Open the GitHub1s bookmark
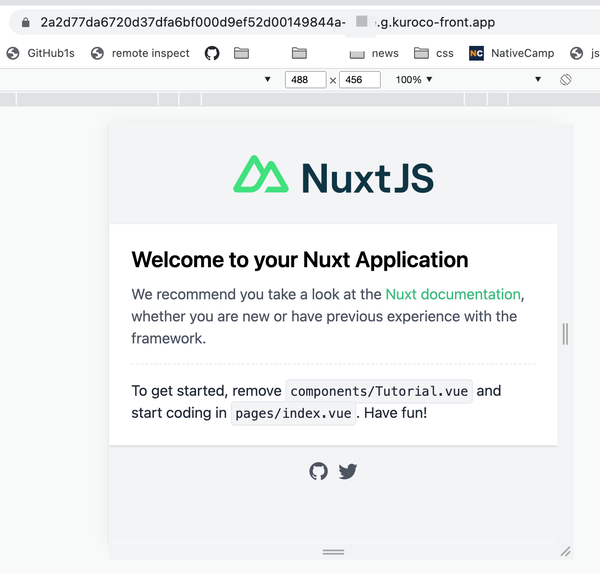This screenshot has width=600, height=573. click(x=41, y=53)
